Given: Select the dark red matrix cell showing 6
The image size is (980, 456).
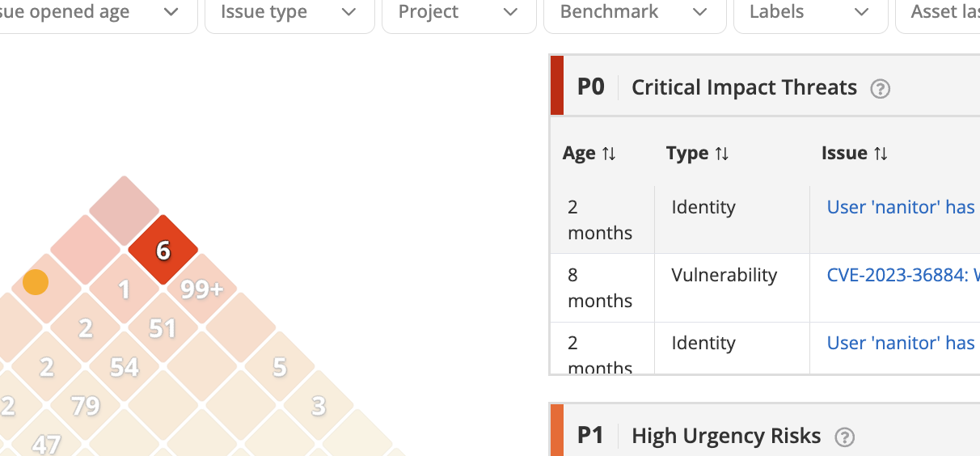Looking at the screenshot, I should pos(163,251).
